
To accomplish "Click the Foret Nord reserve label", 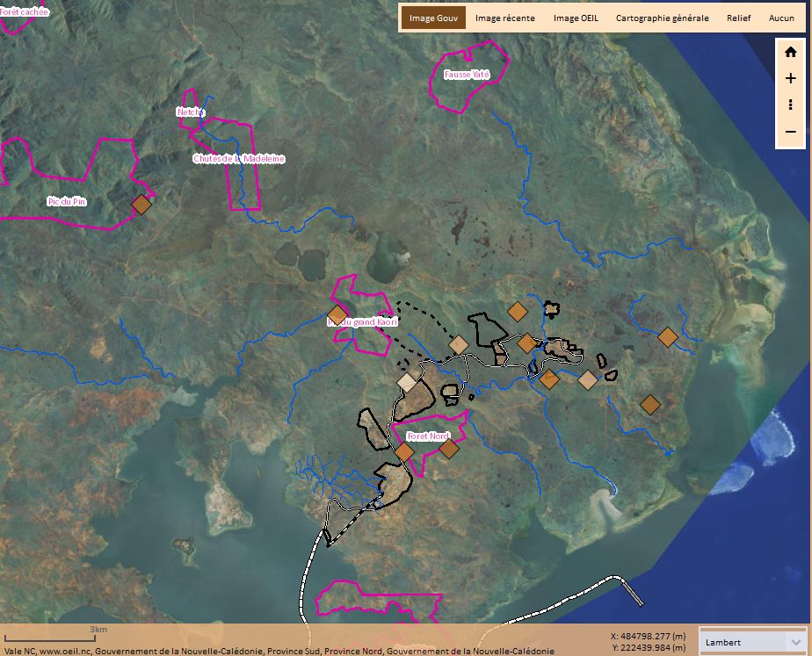I will [428, 436].
